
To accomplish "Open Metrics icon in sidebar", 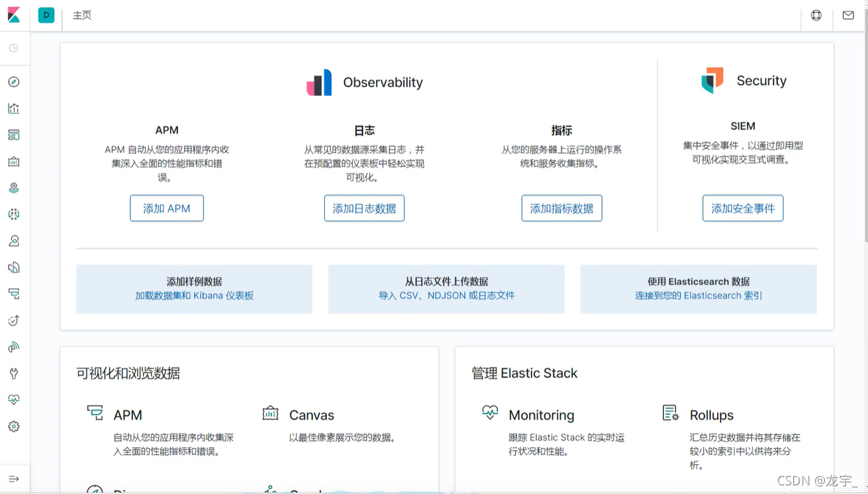I will (14, 241).
